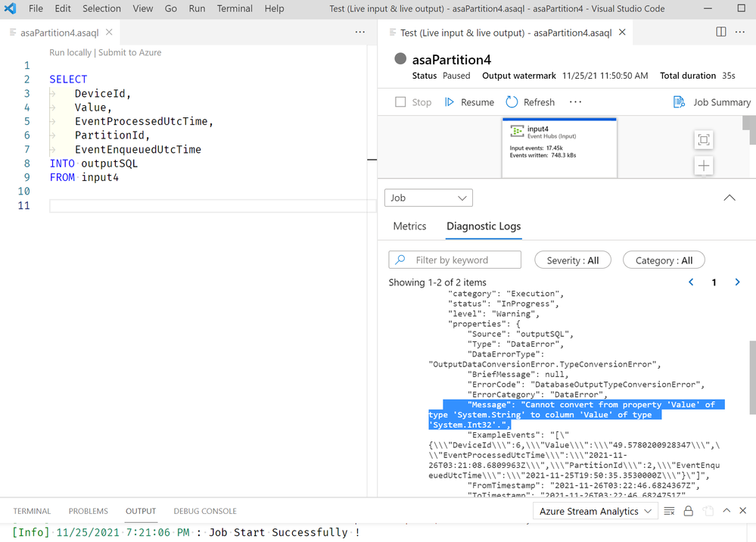Refresh the job diagram
The image size is (756, 542).
point(530,102)
